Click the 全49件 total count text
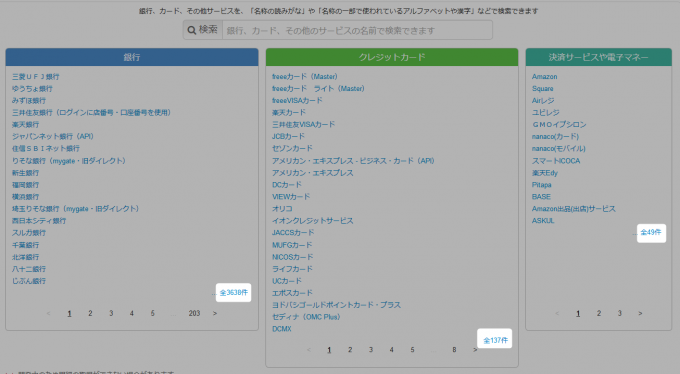 tap(651, 233)
